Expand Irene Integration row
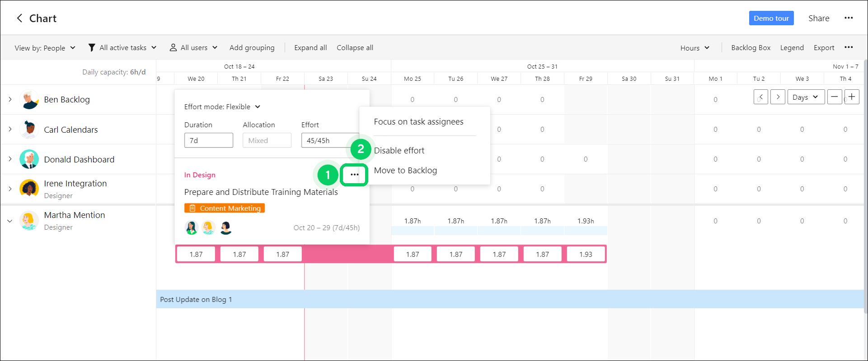 tap(10, 189)
